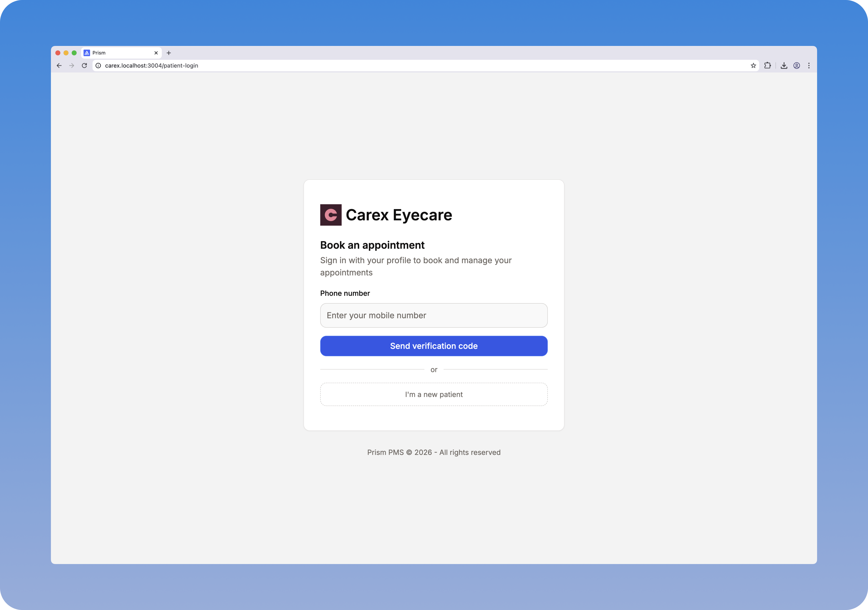
Task: Click the Carex Eyecare logo icon
Action: pyautogui.click(x=330, y=215)
